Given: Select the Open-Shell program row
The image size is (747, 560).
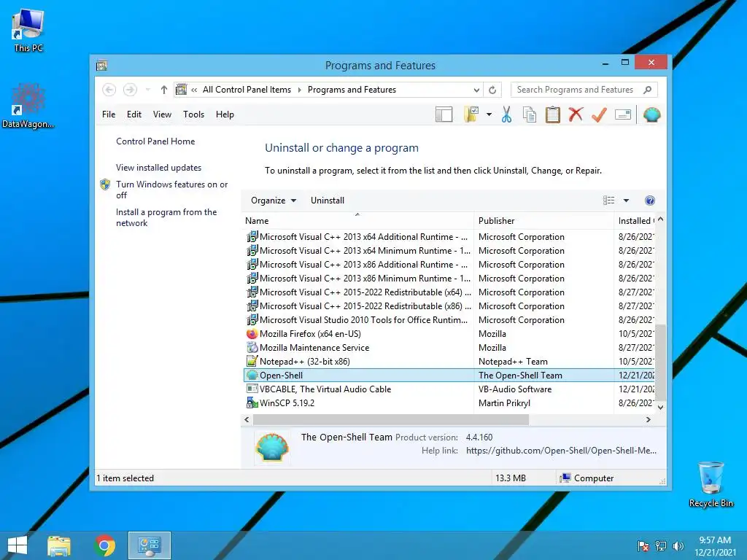Looking at the screenshot, I should [x=449, y=376].
